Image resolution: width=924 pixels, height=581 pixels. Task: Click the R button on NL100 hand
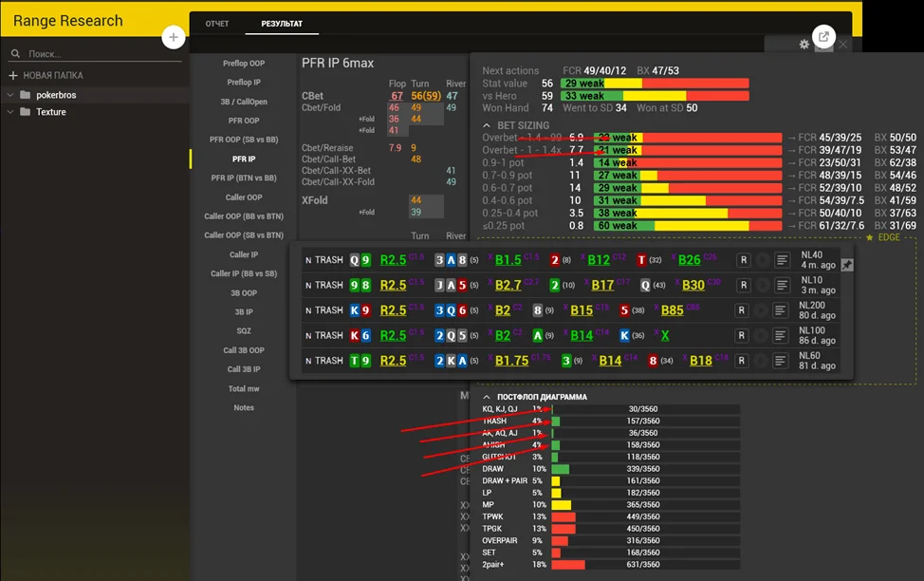(x=744, y=335)
